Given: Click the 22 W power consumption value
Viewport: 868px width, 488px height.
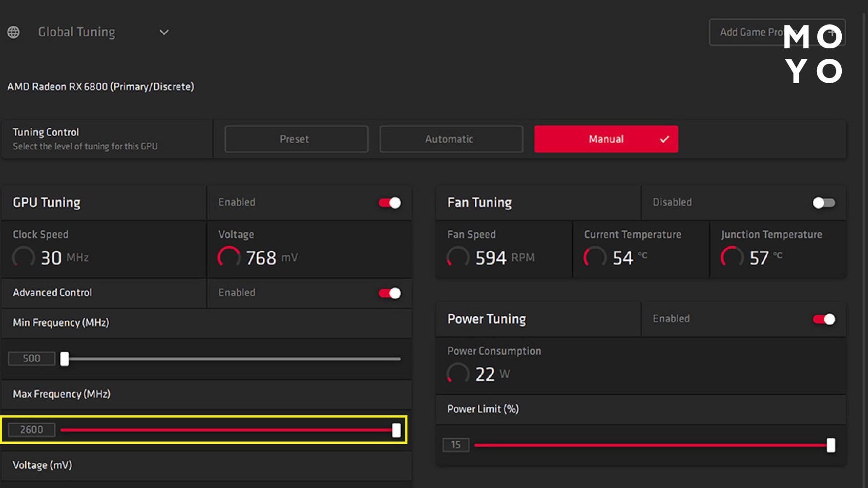Looking at the screenshot, I should (493, 375).
